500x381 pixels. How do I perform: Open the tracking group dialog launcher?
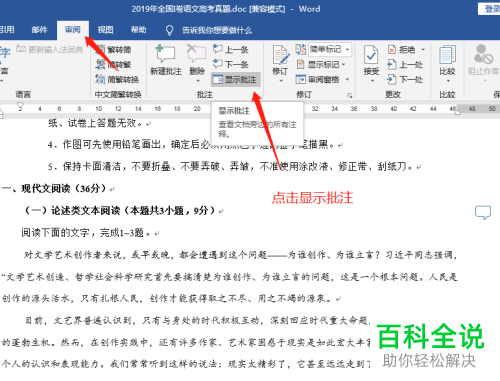coord(349,95)
